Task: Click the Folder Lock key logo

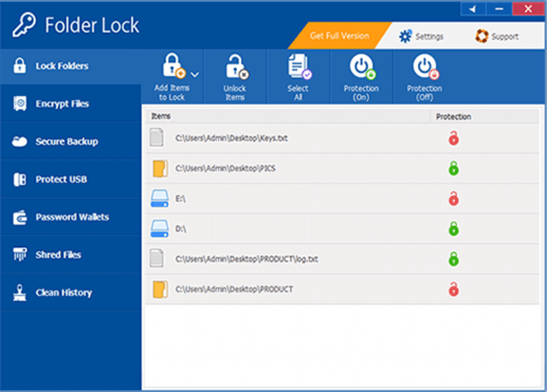Action: tap(24, 24)
